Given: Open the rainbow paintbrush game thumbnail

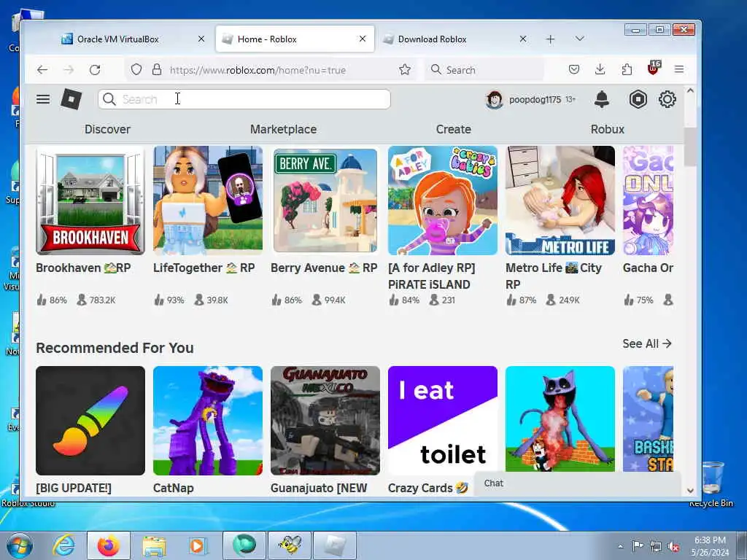Looking at the screenshot, I should pyautogui.click(x=90, y=421).
